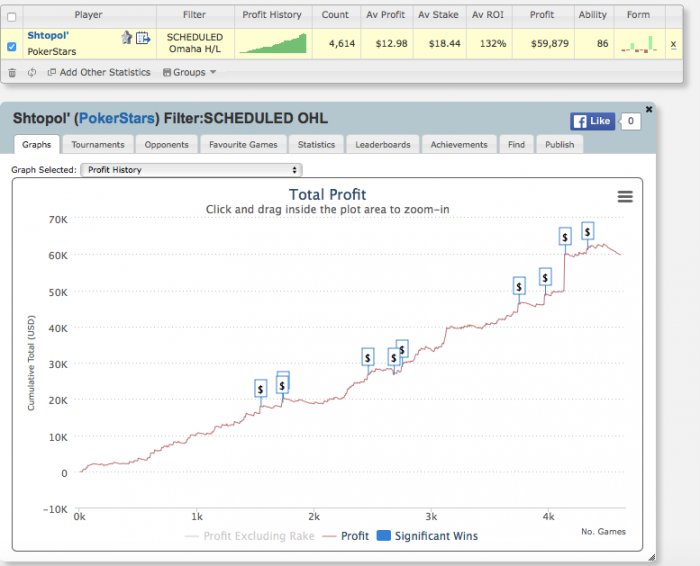Screen dimensions: 700x566
Task: Sort by the Av Profit column header
Action: pos(386,15)
